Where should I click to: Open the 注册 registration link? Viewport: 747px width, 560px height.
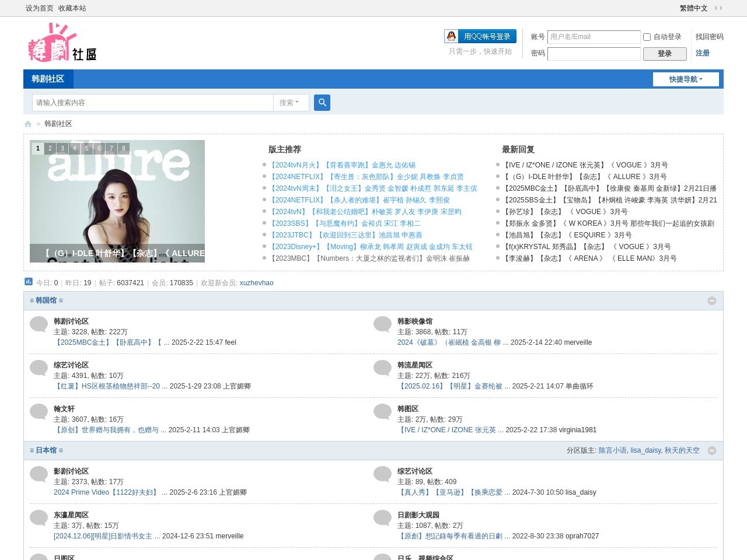coord(703,53)
